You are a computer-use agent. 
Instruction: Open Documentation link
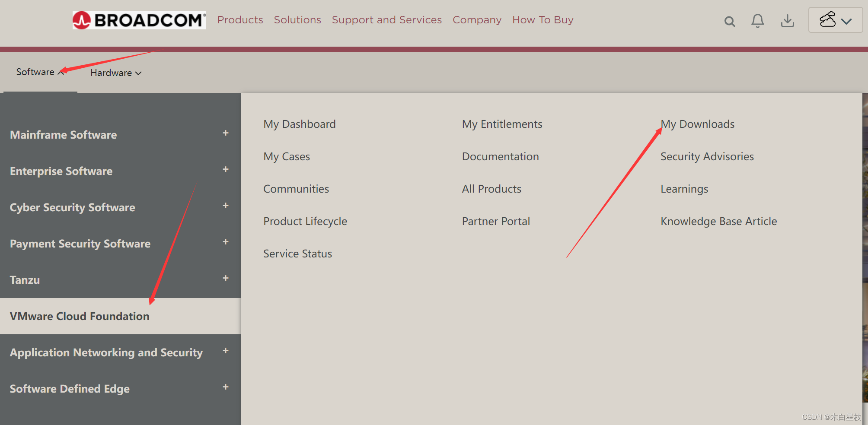click(x=500, y=156)
